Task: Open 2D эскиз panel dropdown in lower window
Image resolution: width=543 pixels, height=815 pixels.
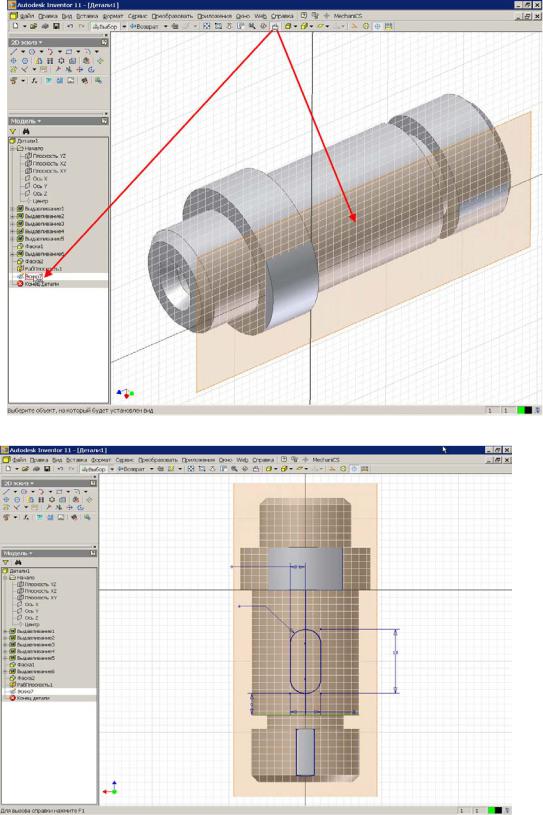Action: [x=32, y=483]
